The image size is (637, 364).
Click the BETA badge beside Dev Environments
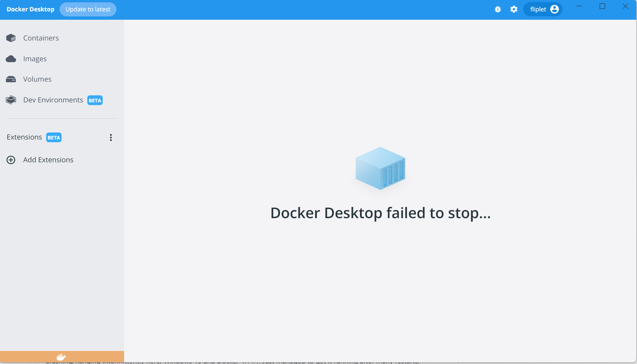tap(95, 100)
